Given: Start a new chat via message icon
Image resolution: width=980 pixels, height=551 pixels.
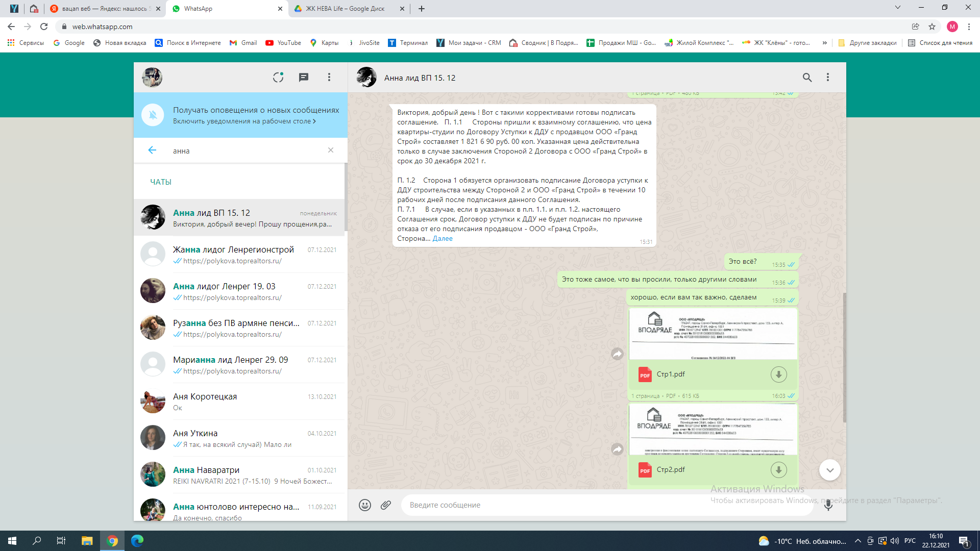Looking at the screenshot, I should 304,77.
